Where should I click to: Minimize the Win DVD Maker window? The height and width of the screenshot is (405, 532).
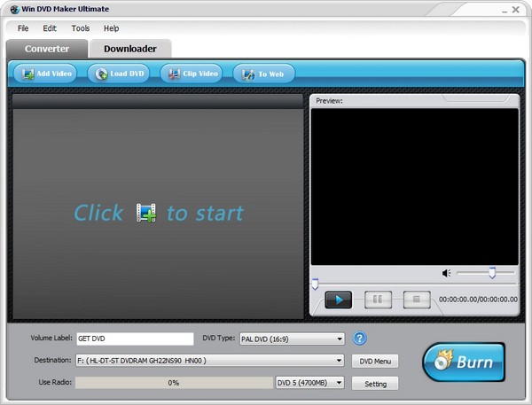pos(505,10)
